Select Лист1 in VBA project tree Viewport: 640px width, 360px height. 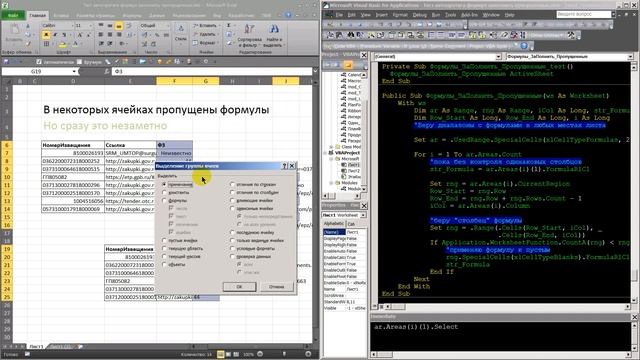click(353, 165)
